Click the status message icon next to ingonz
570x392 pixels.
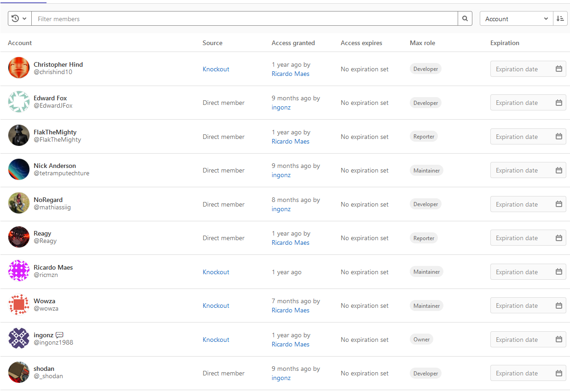point(59,335)
